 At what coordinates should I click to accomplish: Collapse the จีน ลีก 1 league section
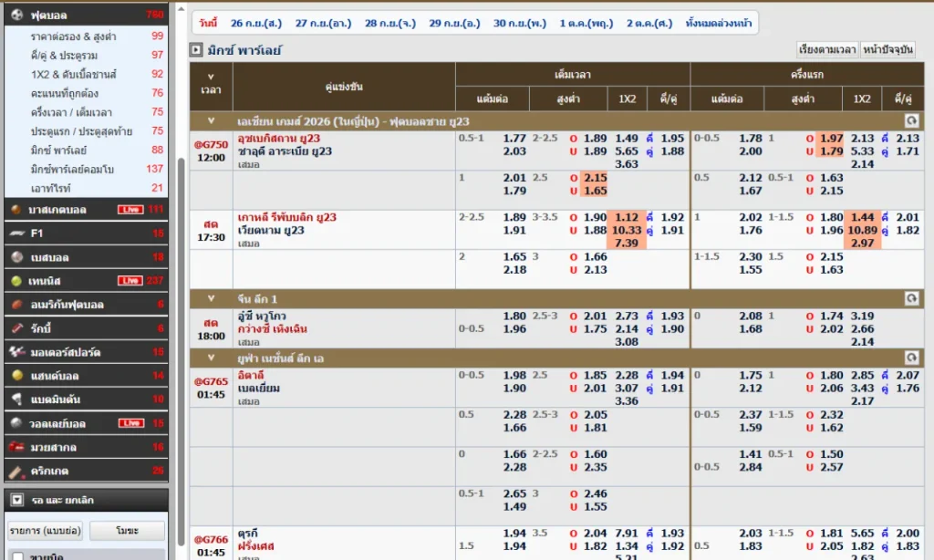click(211, 298)
